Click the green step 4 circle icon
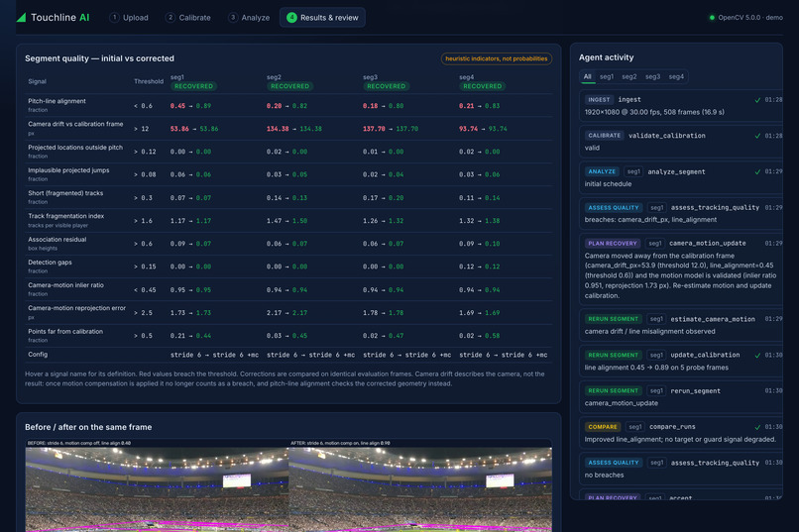Screen dimensions: 799x532 click(291, 17)
